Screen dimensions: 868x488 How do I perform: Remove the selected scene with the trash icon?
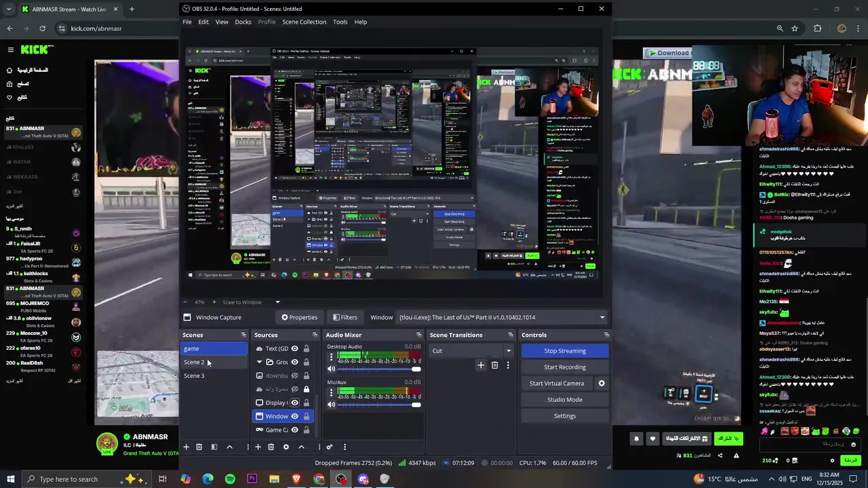pos(199,447)
